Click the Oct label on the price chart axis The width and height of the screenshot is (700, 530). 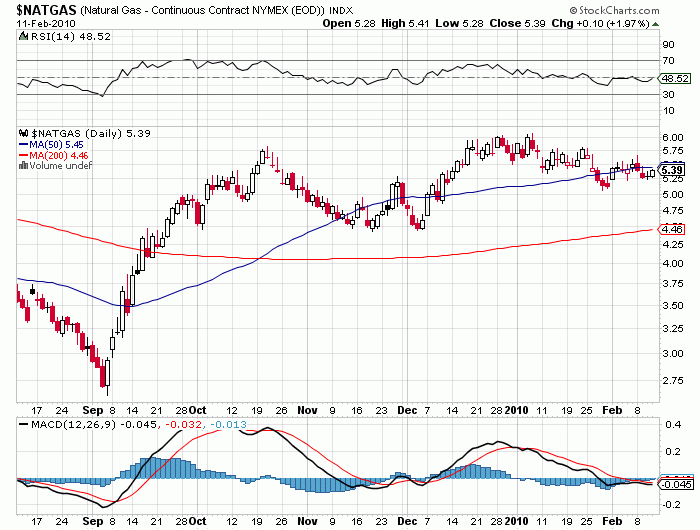click(x=197, y=410)
